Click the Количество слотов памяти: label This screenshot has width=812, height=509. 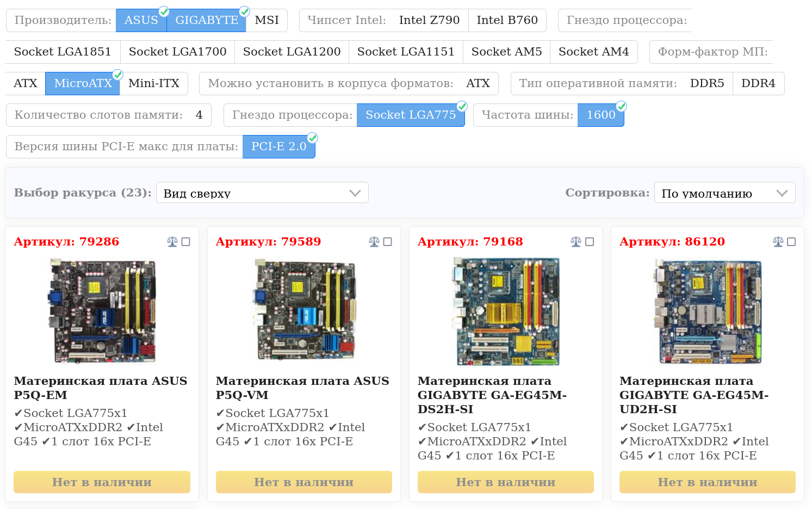[98, 115]
